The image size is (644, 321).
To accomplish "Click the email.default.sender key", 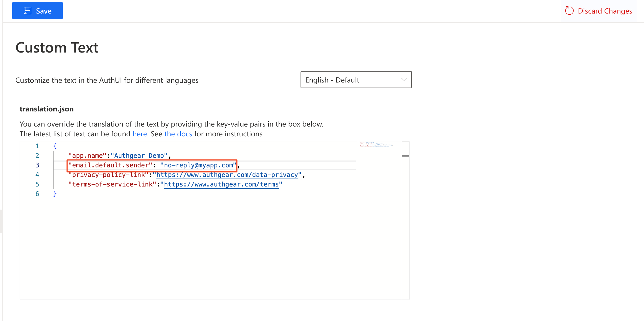I will pos(110,165).
